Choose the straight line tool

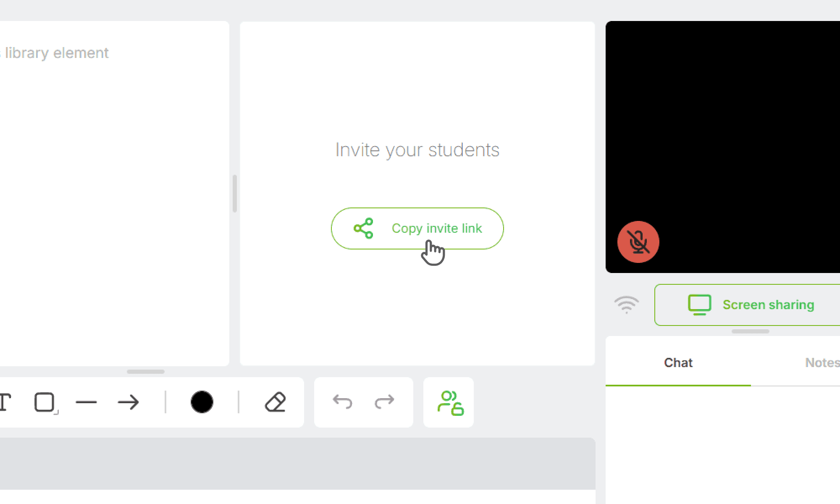pos(86,402)
